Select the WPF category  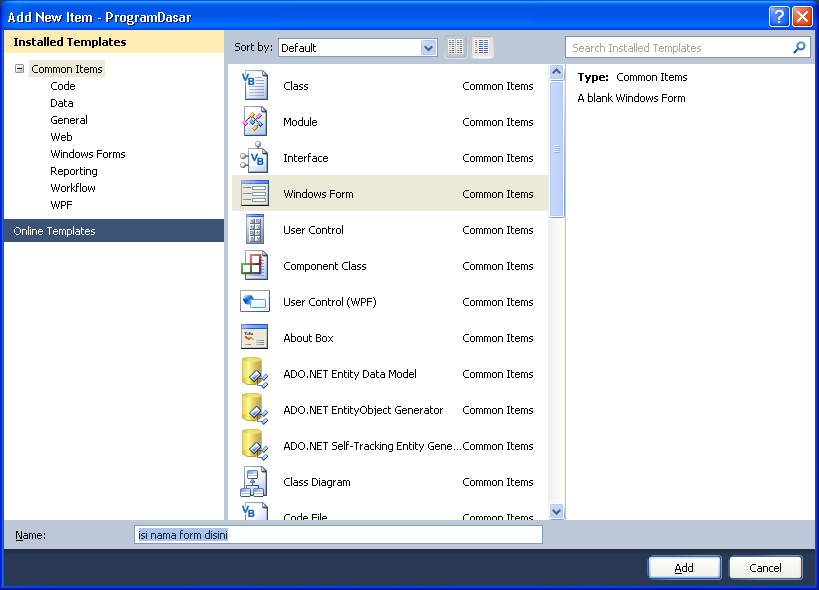61,205
